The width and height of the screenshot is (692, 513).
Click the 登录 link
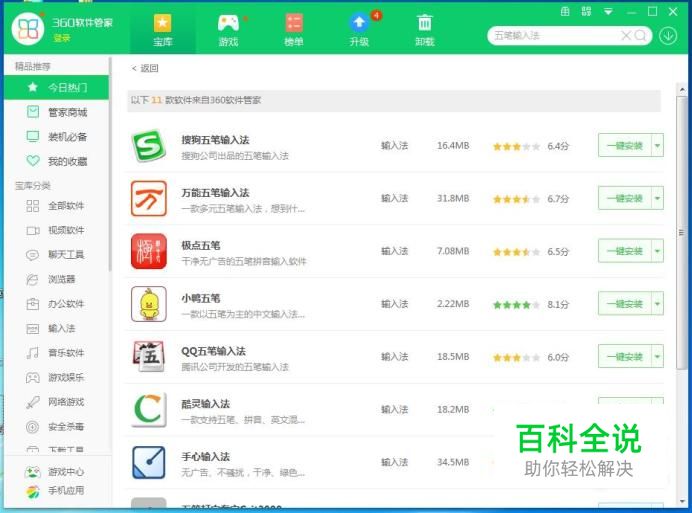click(x=62, y=38)
